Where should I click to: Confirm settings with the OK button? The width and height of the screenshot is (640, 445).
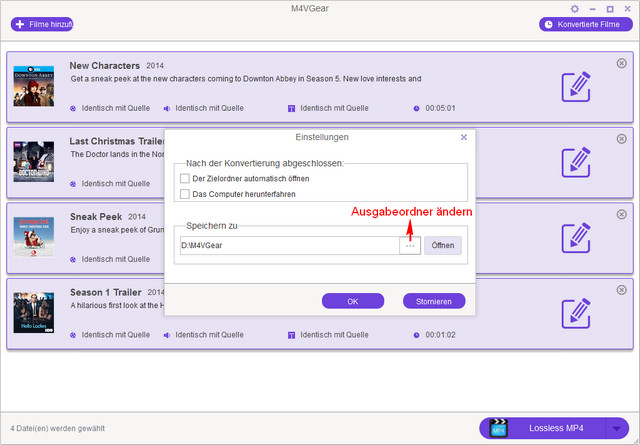pyautogui.click(x=353, y=301)
